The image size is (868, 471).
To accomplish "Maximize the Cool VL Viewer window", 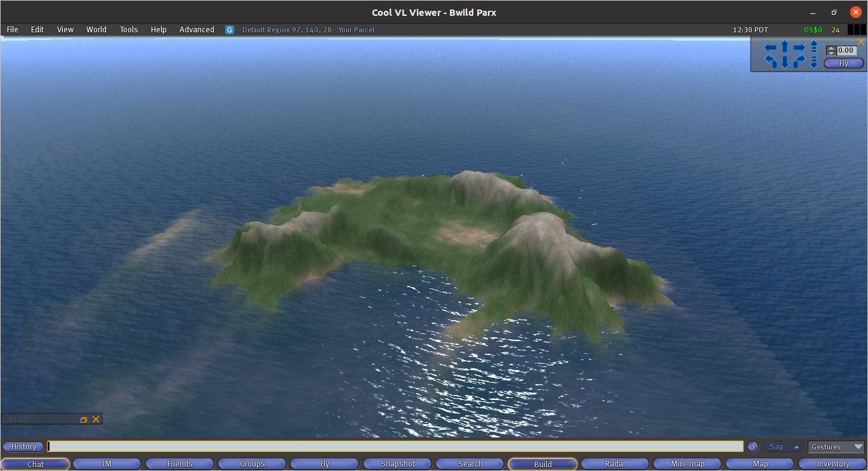I will click(x=834, y=13).
